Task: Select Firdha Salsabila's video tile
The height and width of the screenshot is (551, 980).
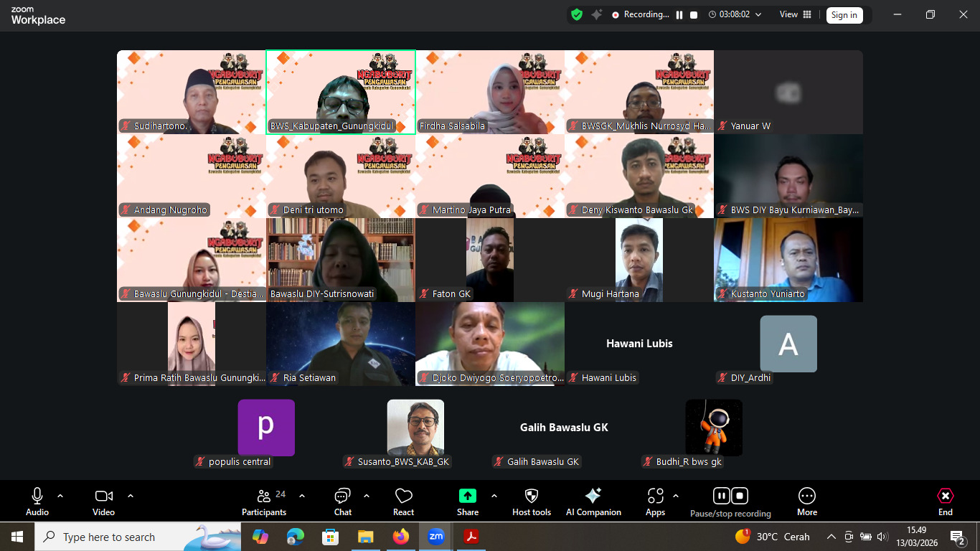Action: click(x=490, y=92)
